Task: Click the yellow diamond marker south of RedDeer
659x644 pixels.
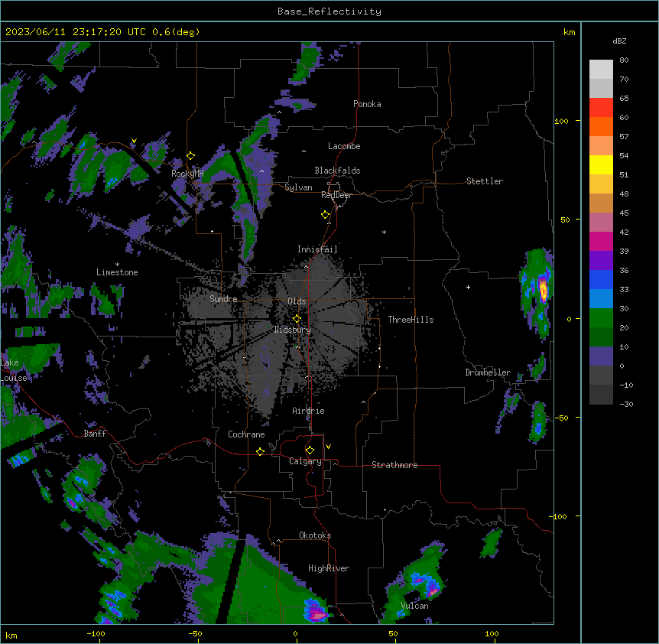Action: point(326,215)
